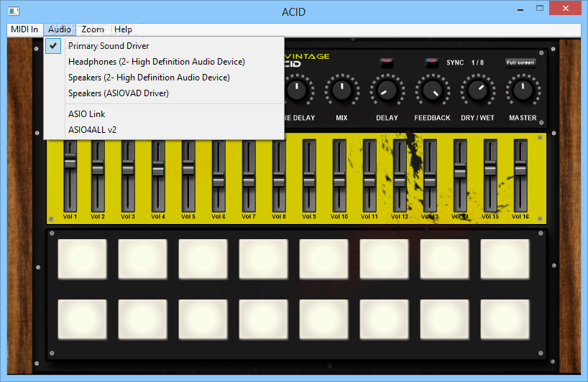Trigger the seventh drum pad, top row

445,259
